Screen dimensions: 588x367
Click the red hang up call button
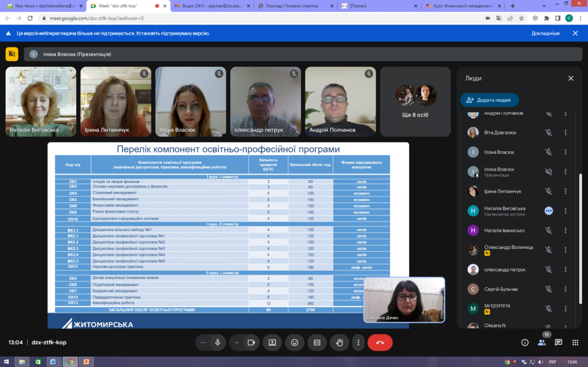click(x=380, y=343)
